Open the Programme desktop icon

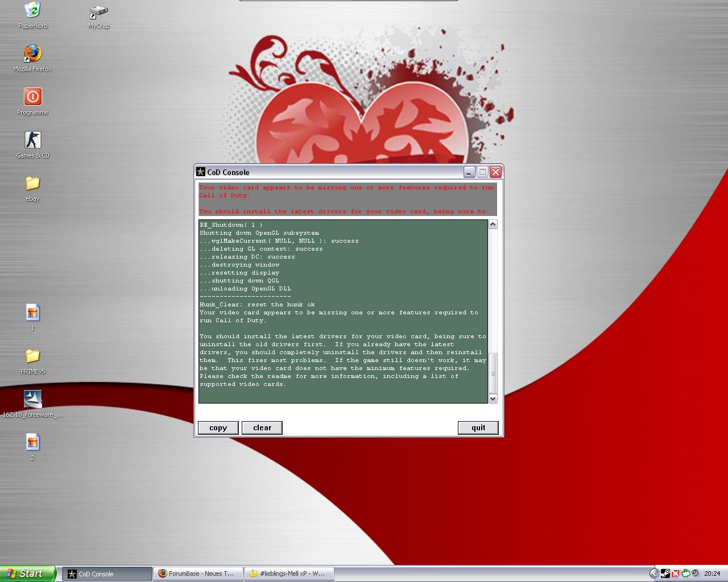tap(32, 102)
